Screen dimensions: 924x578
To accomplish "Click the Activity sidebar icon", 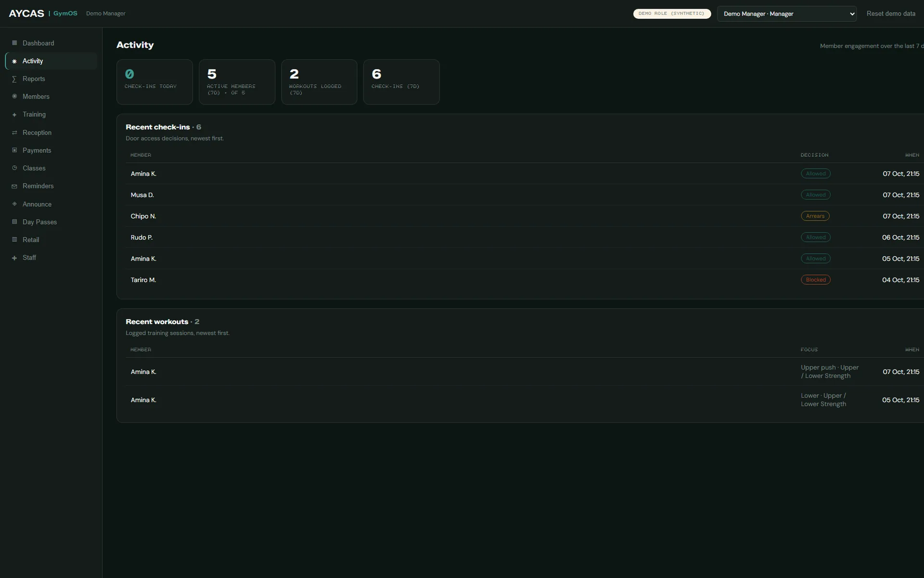I will coord(14,61).
